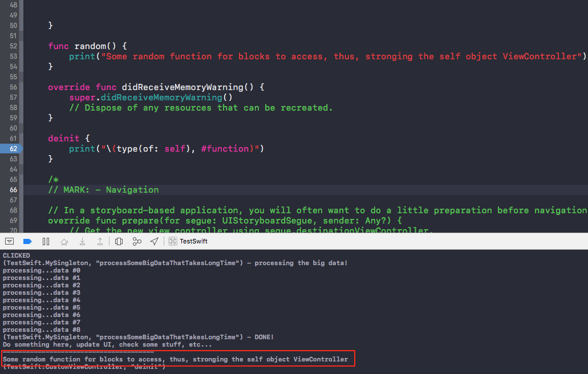The height and width of the screenshot is (374, 588).
Task: Click line number 61 in the gutter
Action: 14,139
